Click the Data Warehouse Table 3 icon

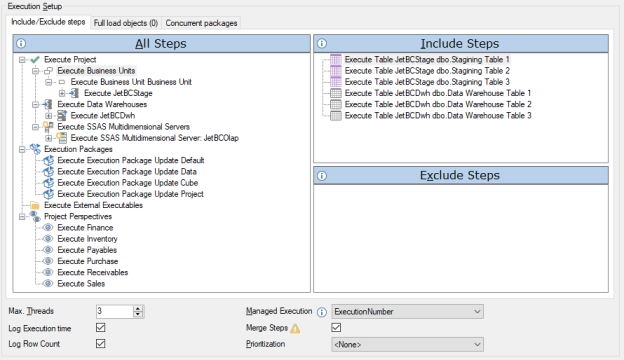click(336, 116)
